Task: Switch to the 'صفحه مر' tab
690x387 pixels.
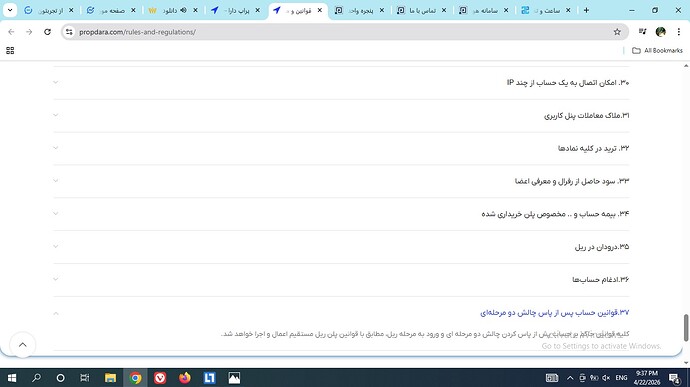Action: tap(111, 10)
